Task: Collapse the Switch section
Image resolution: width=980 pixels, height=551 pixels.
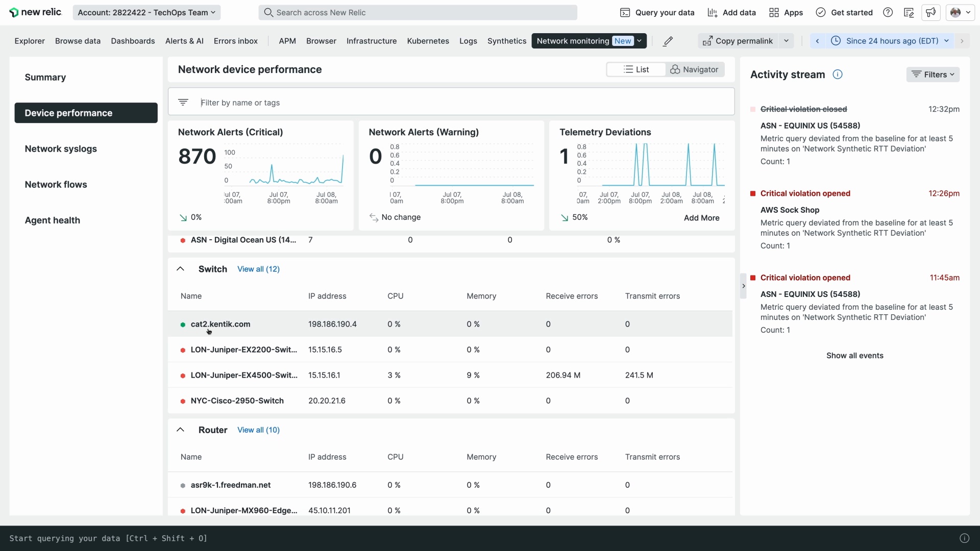Action: (180, 269)
